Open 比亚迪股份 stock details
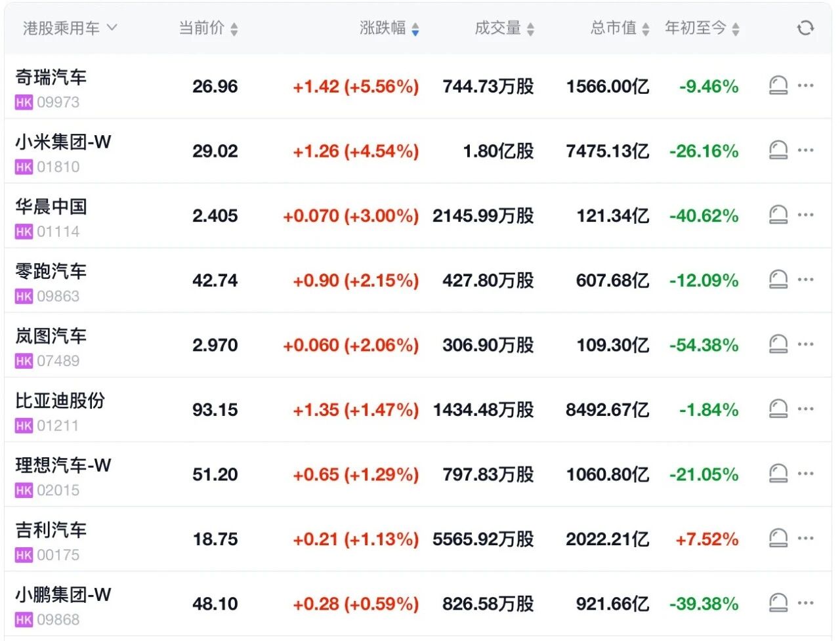This screenshot has width=840, height=641. click(x=60, y=400)
